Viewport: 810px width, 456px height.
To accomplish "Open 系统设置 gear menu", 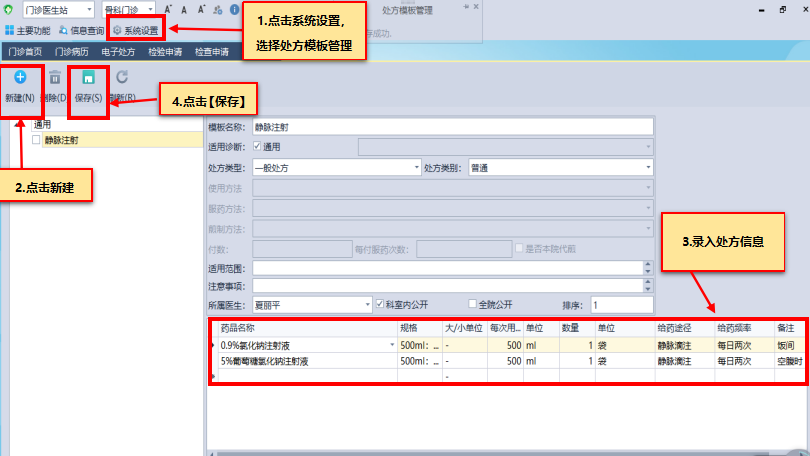I will pos(135,30).
